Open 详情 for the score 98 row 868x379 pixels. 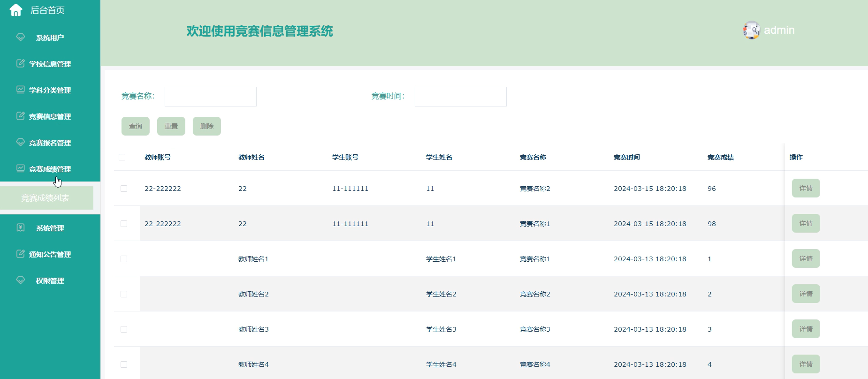[806, 223]
